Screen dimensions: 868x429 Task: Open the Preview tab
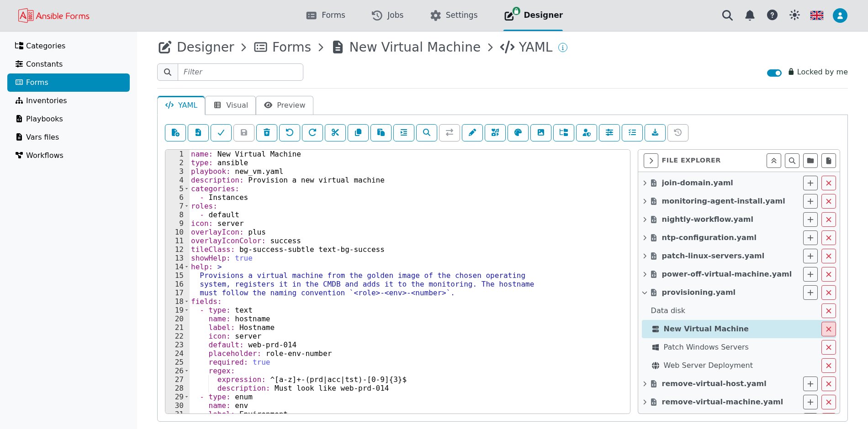point(285,105)
